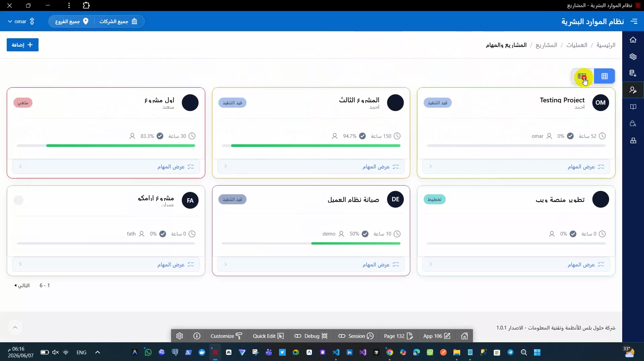The height and width of the screenshot is (361, 644).
Task: Click the scroll-to-top arrow button
Action: [15, 327]
